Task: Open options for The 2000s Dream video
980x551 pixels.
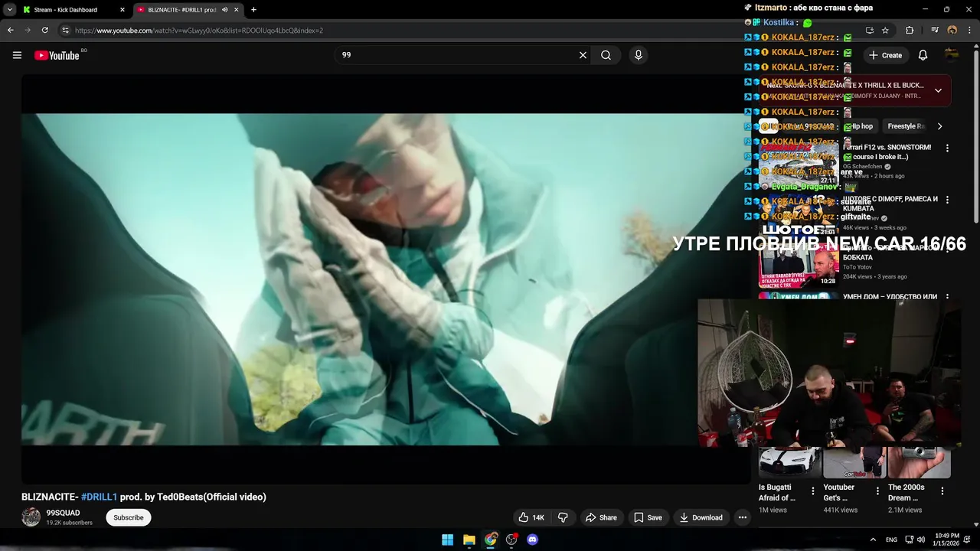Action: 942,491
